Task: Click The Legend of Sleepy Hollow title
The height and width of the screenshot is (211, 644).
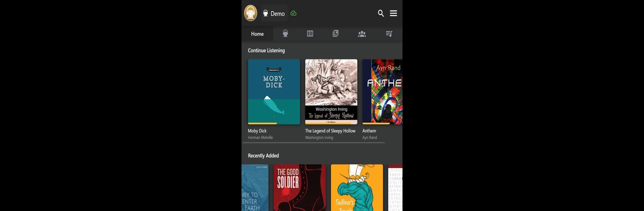Action: (330, 131)
